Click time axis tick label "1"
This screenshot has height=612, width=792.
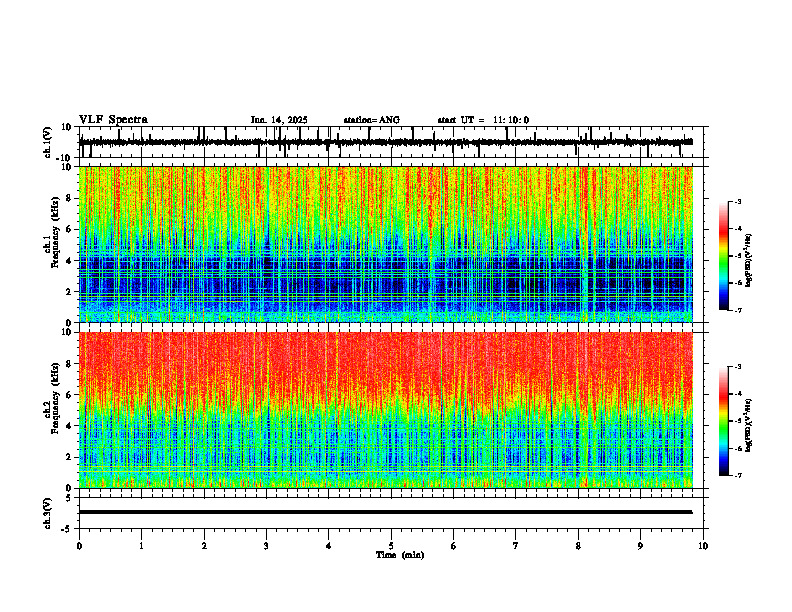tap(141, 546)
